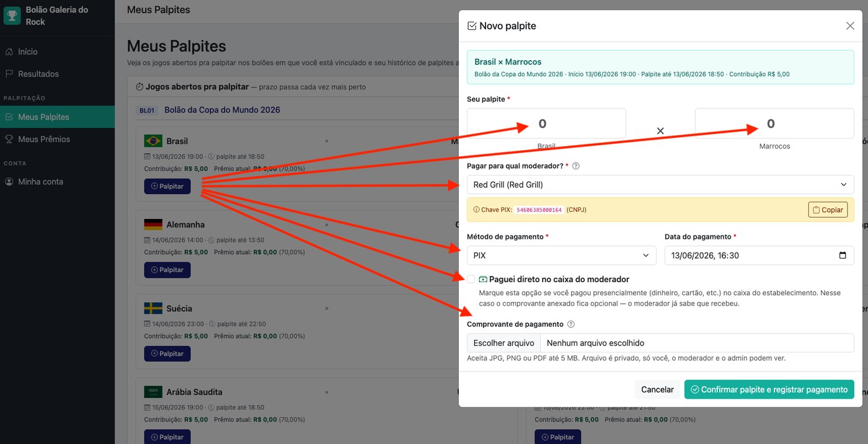This screenshot has height=444, width=868.
Task: Click the Germany flag icon beside Alemanha
Action: click(153, 224)
